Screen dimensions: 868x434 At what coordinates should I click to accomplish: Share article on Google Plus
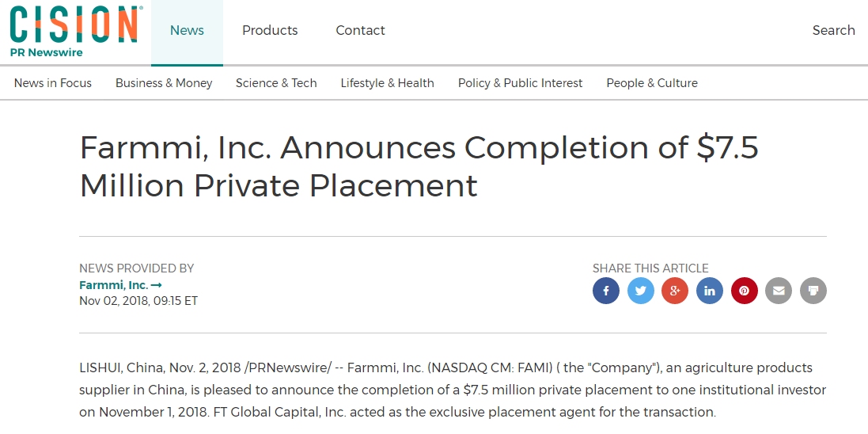coord(675,291)
